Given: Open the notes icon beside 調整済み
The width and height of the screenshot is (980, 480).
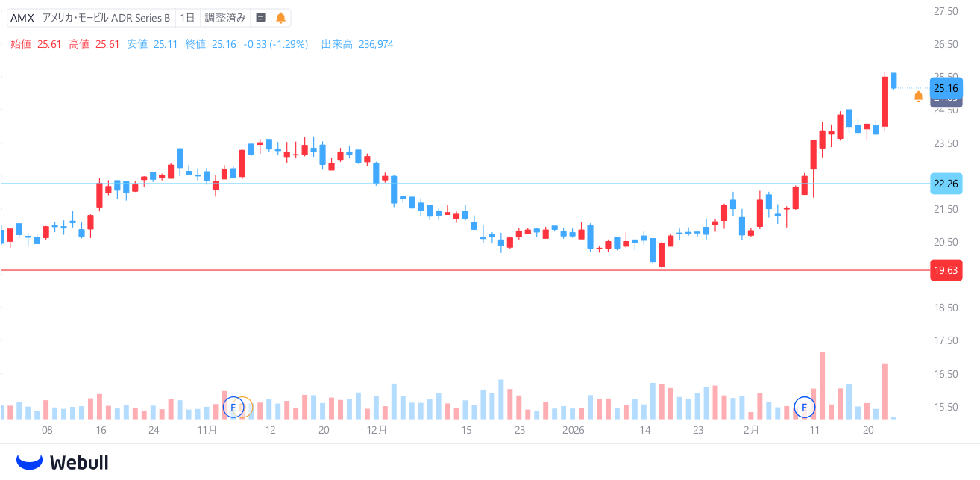Looking at the screenshot, I should 260,18.
